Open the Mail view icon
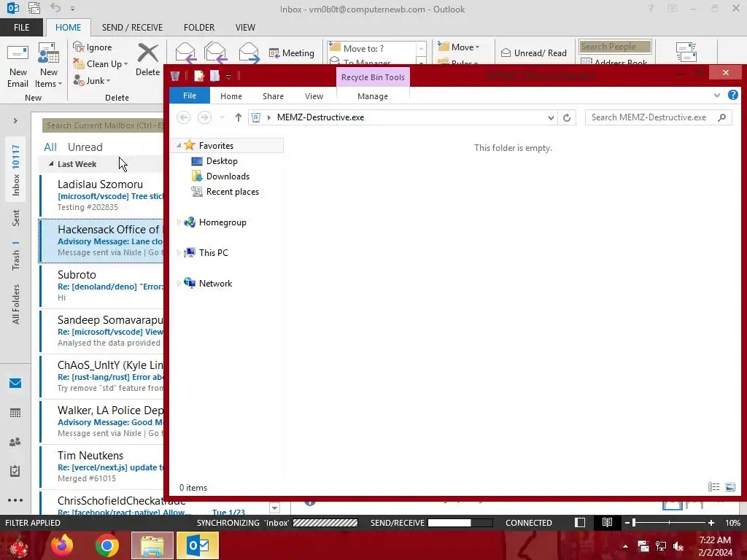 click(15, 384)
